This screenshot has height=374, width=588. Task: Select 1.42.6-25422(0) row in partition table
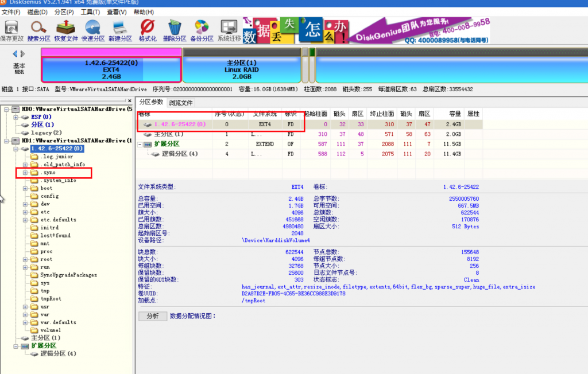coord(310,124)
